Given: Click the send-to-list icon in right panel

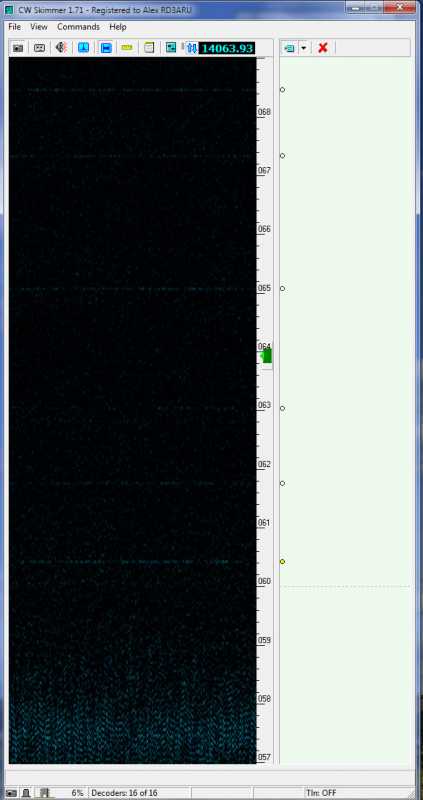Looking at the screenshot, I should click(x=290, y=48).
